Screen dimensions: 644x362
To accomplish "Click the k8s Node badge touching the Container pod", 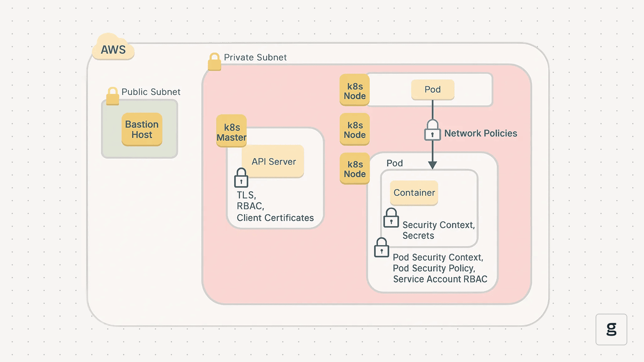I will click(x=355, y=169).
